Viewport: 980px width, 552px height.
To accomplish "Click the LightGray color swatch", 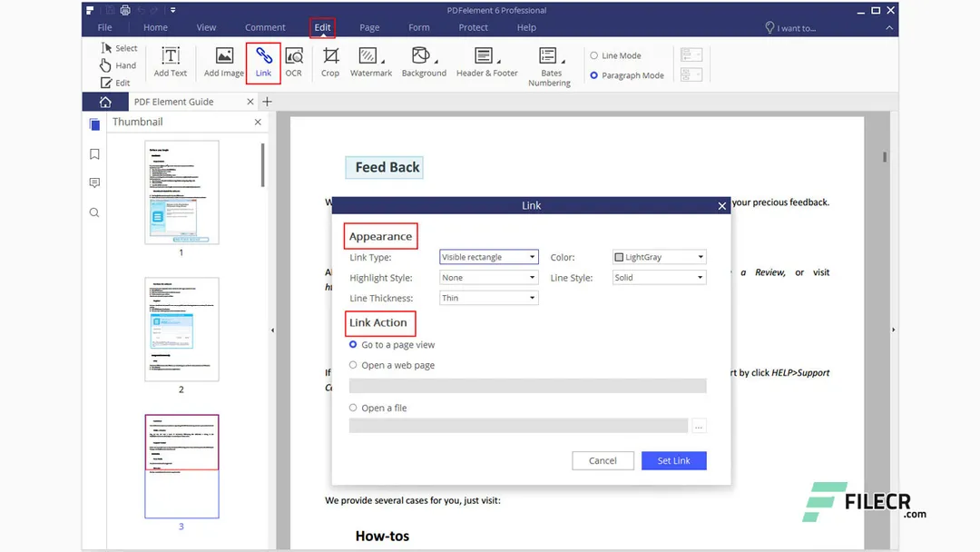I will coord(619,257).
